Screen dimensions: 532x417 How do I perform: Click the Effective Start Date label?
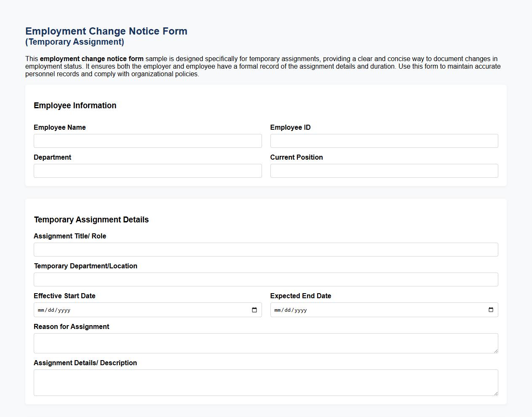(x=64, y=296)
